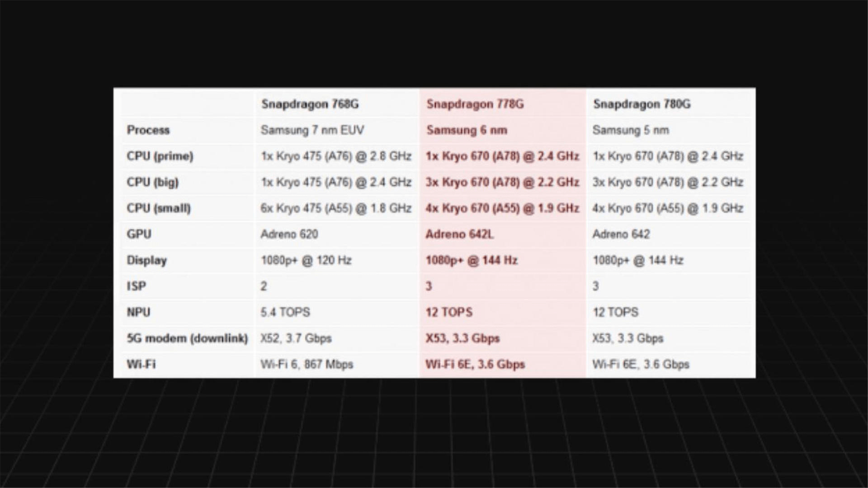This screenshot has height=488, width=868.
Task: Click X53, 3.3 Gbps under Snapdragon 780G
Action: (628, 338)
